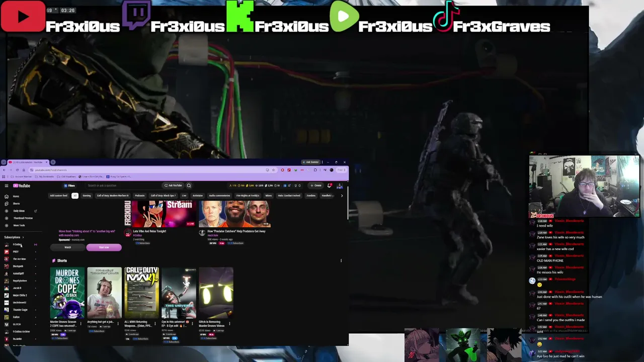The image size is (644, 362).
Task: Click the Filters button
Action: [x=69, y=186]
